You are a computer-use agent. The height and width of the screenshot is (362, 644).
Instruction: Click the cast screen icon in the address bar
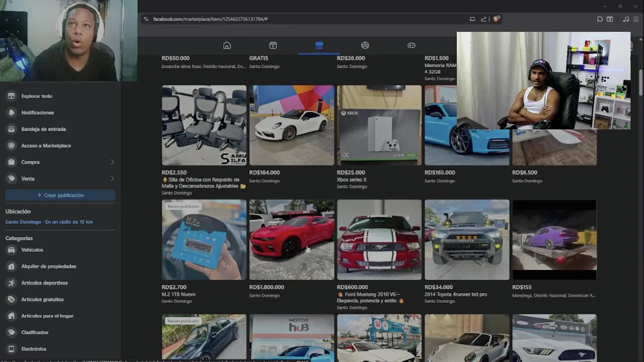tap(472, 19)
